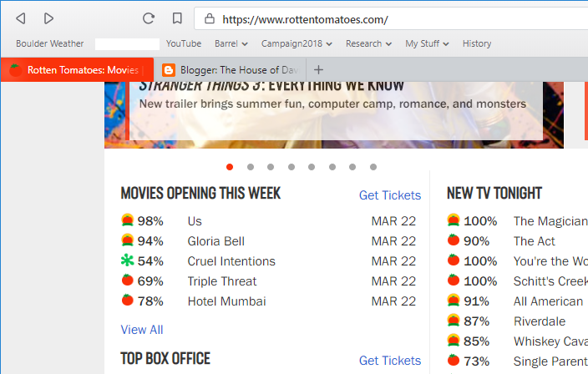Click Get Tickets beside Movies Opening This Week

click(390, 195)
